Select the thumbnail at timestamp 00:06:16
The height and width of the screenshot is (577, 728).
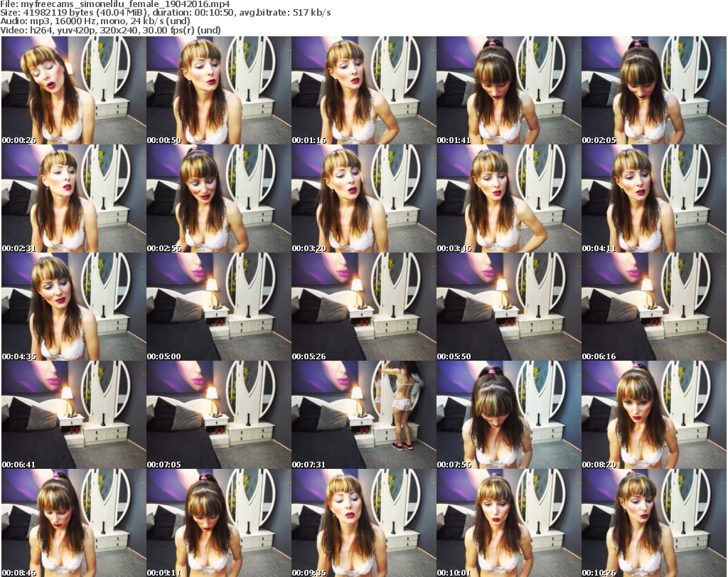click(654, 307)
